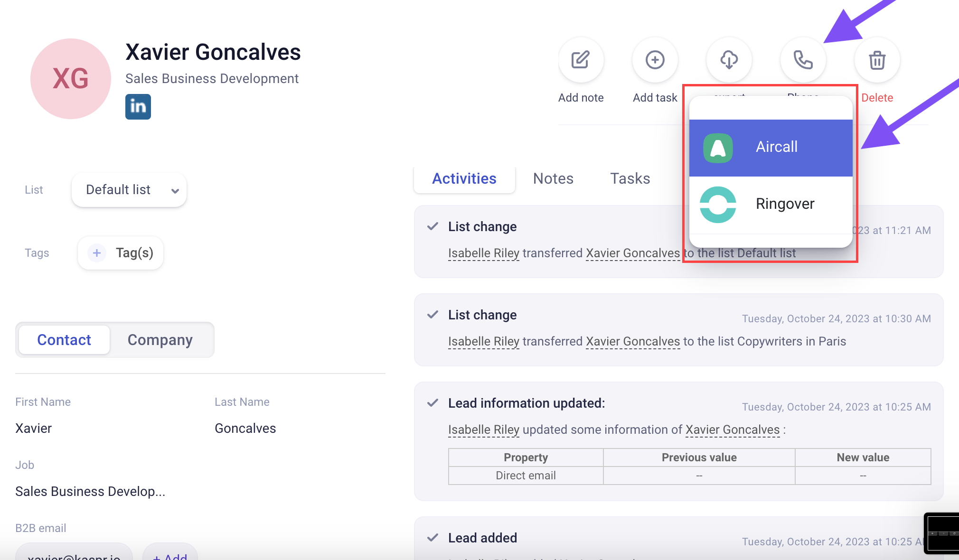Select the Contact tab
Image resolution: width=959 pixels, height=560 pixels.
[64, 340]
